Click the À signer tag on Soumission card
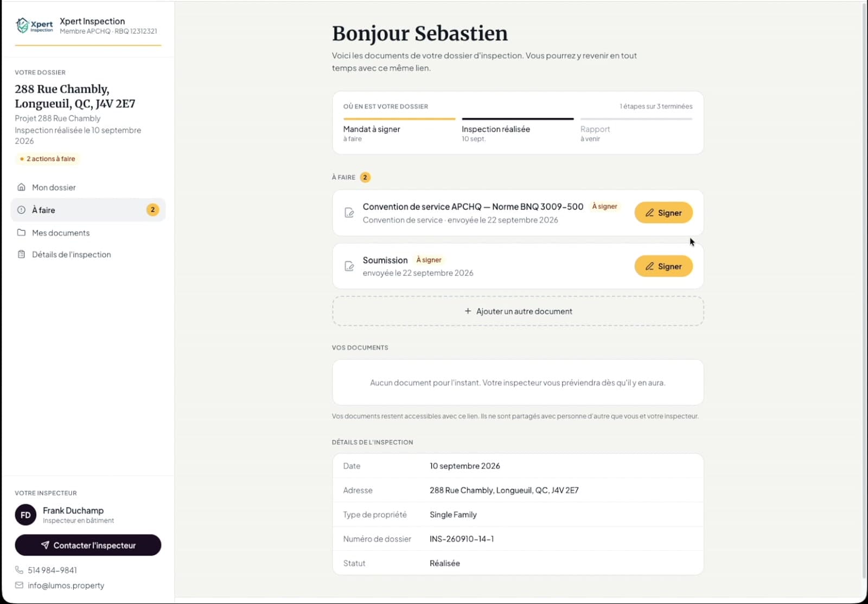The width and height of the screenshot is (868, 604). click(x=429, y=260)
